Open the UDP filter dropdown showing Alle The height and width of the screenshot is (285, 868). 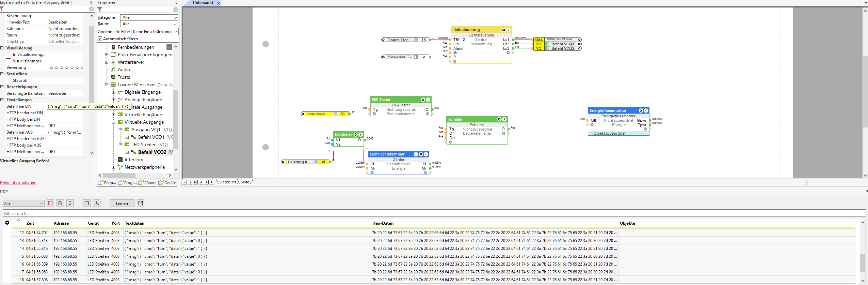[x=23, y=204]
